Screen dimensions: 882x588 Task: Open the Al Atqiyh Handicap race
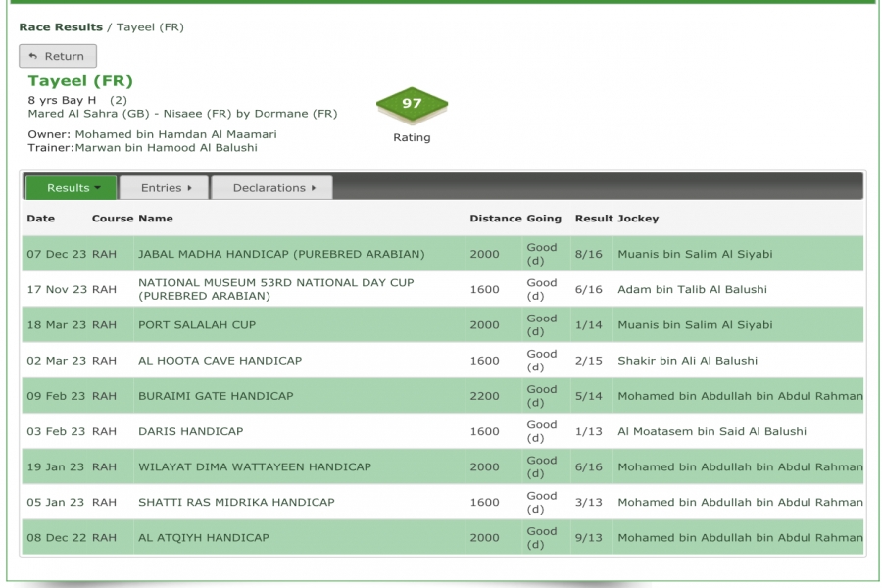click(x=203, y=537)
